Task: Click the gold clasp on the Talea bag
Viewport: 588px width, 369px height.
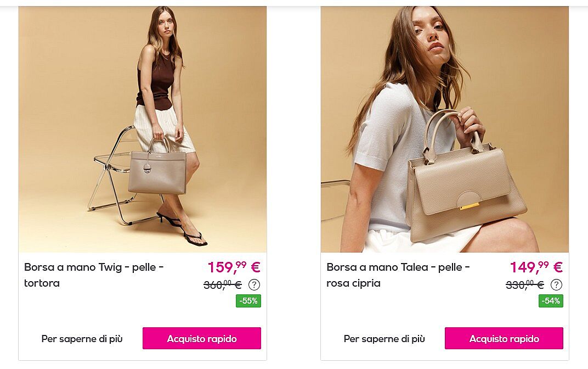Action: pyautogui.click(x=470, y=206)
